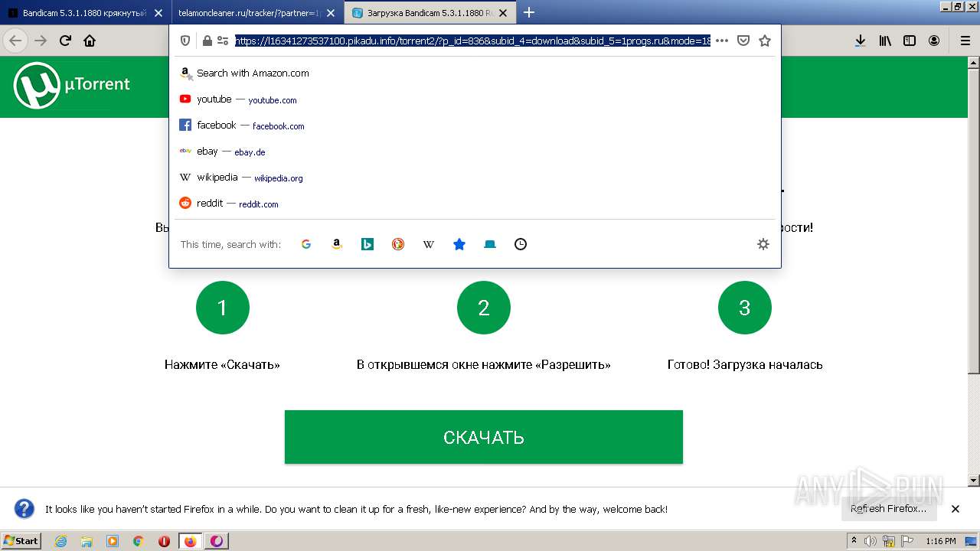The height and width of the screenshot is (551, 980).
Task: Open the Firefox taskbar button
Action: (x=191, y=541)
